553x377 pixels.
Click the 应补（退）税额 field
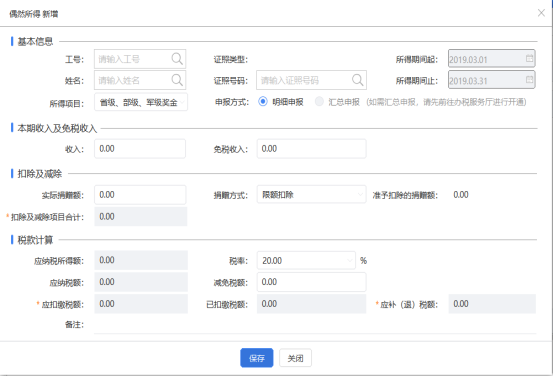pos(492,304)
